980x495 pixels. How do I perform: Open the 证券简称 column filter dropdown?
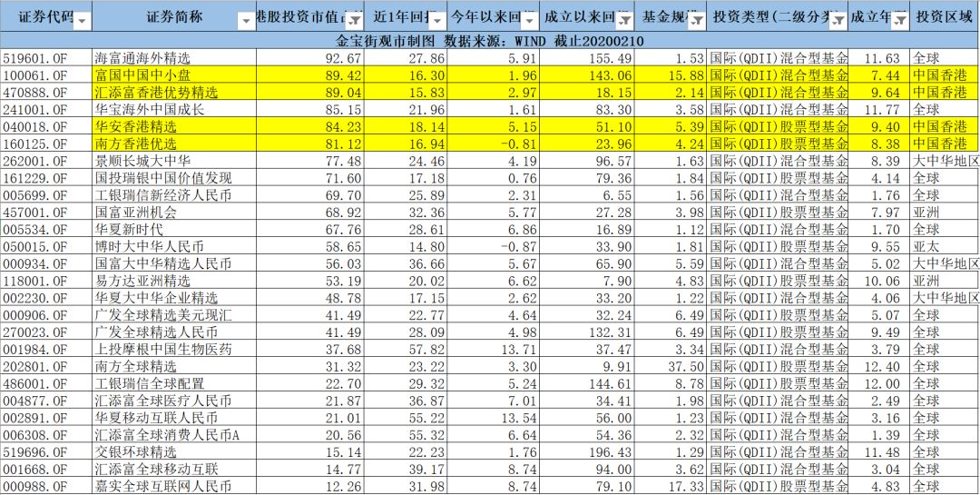246,21
